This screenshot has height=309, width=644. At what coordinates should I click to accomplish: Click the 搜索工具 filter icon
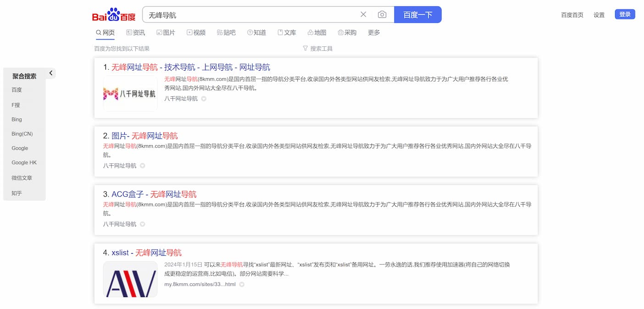[x=305, y=49]
